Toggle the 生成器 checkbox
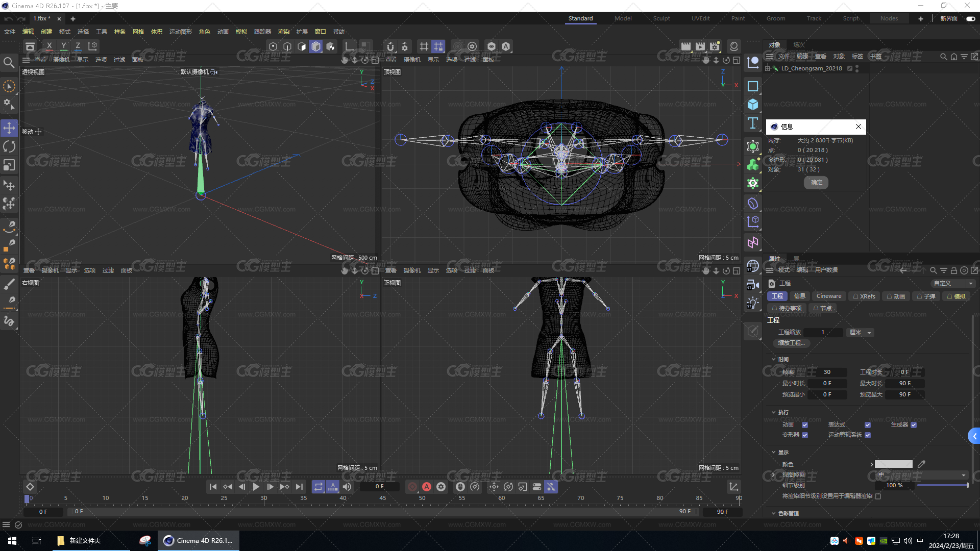 click(914, 425)
